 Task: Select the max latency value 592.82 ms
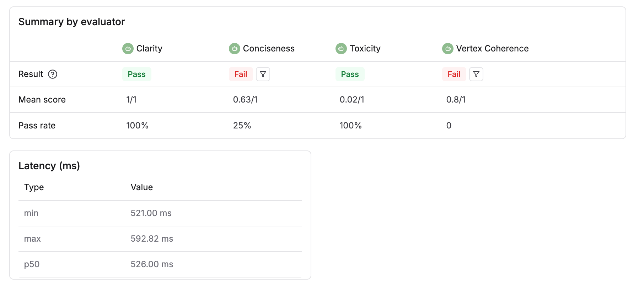tap(152, 239)
